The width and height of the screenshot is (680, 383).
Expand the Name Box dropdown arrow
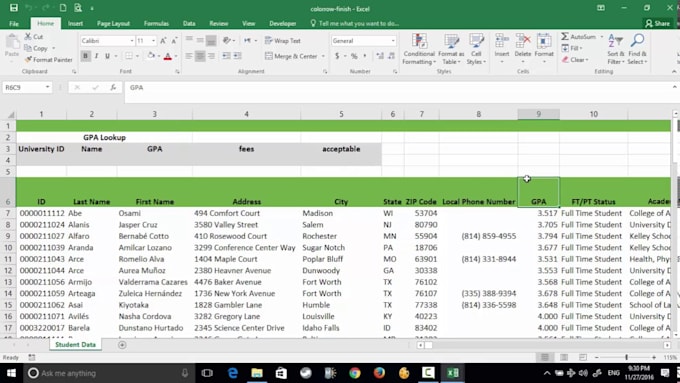pos(47,87)
